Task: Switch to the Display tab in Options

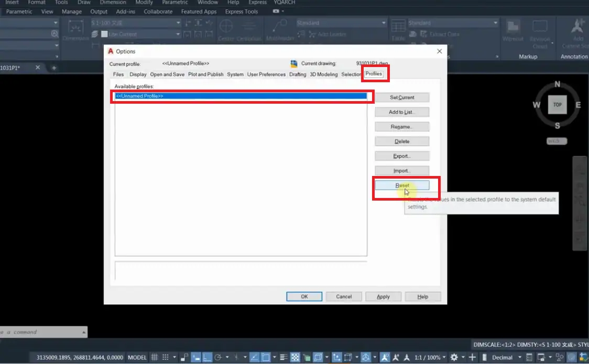Action: [x=138, y=74]
